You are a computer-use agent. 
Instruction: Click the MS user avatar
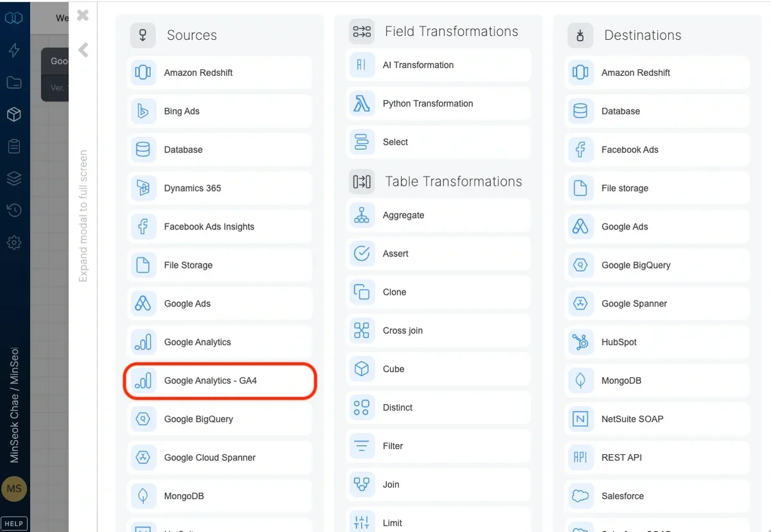tap(14, 489)
